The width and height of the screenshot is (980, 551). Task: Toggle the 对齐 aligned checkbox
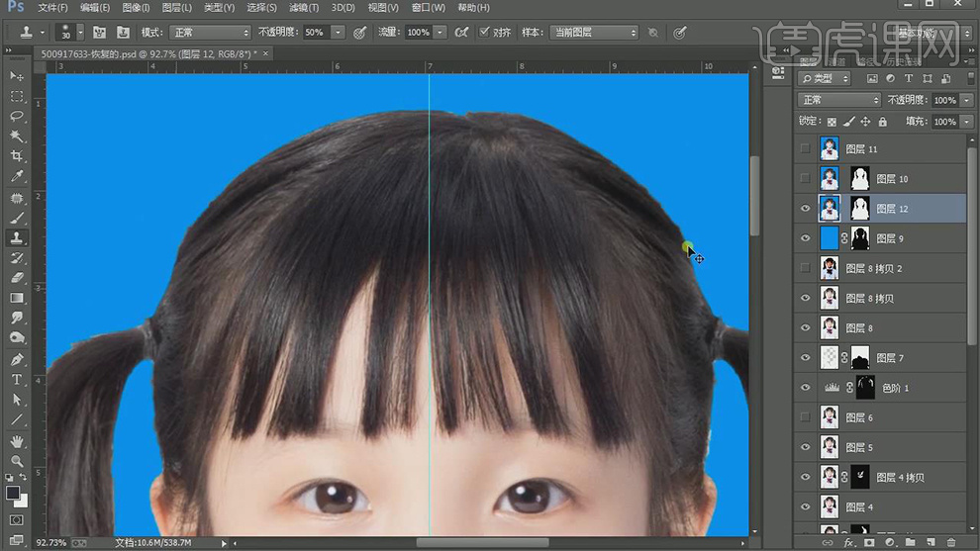(x=484, y=32)
